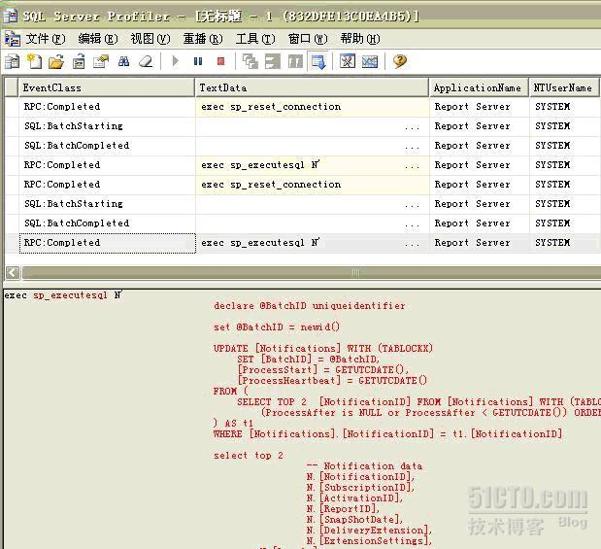Viewport: 601px width, 549px height.
Task: Open the Performance Monitor icon
Action: tap(370, 61)
